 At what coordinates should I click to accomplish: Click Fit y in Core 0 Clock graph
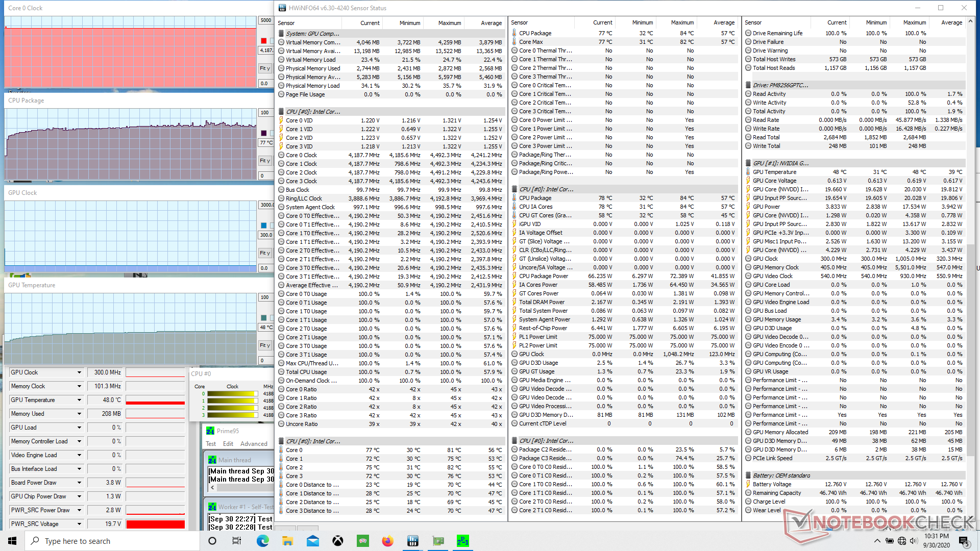pyautogui.click(x=265, y=68)
